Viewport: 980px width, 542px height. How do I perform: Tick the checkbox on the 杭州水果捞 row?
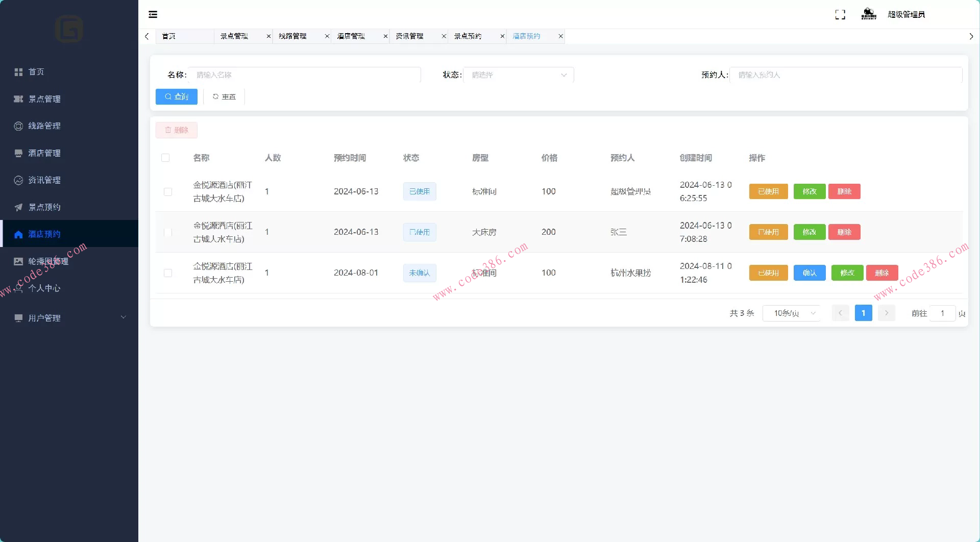(x=168, y=273)
